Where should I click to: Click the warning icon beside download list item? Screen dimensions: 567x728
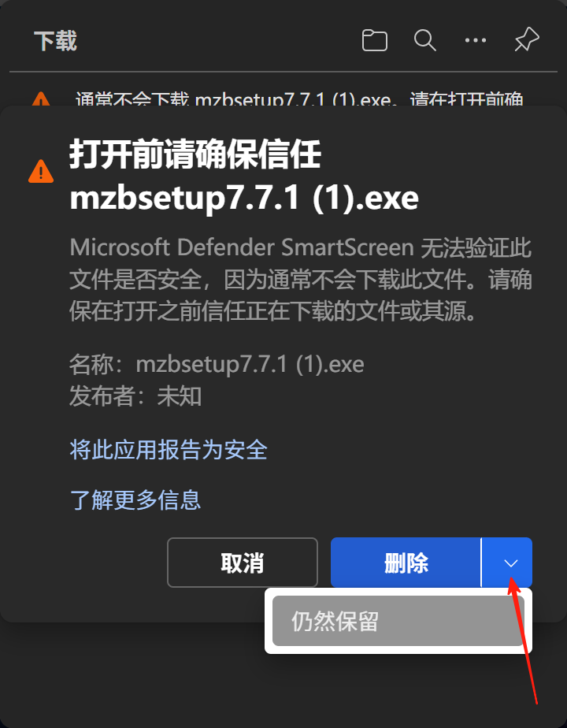pos(41,99)
